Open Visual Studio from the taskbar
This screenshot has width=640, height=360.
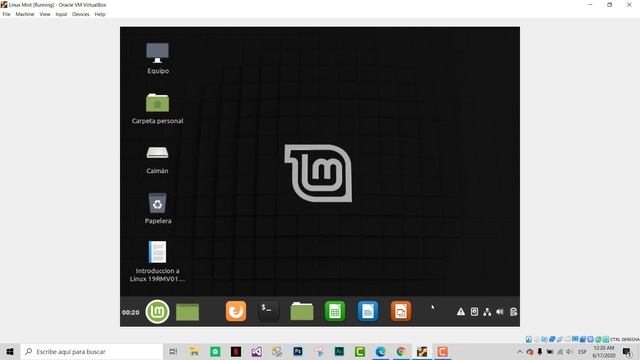pyautogui.click(x=256, y=351)
